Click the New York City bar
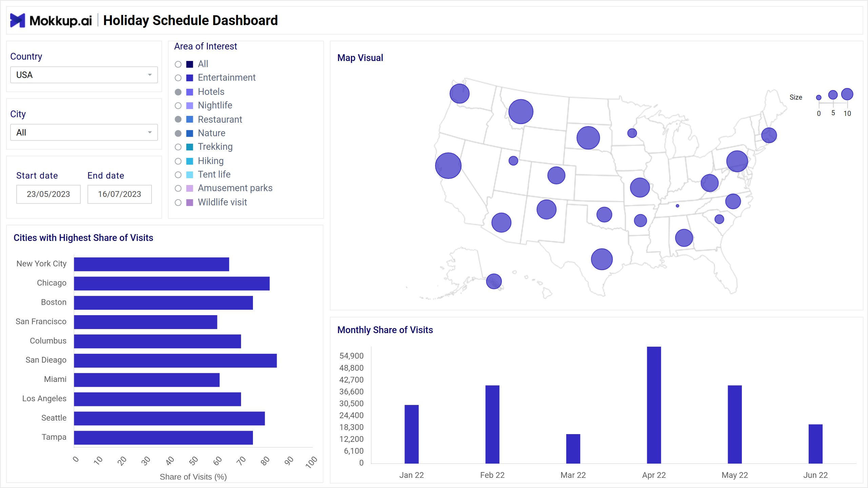This screenshot has height=488, width=868. 152,264
